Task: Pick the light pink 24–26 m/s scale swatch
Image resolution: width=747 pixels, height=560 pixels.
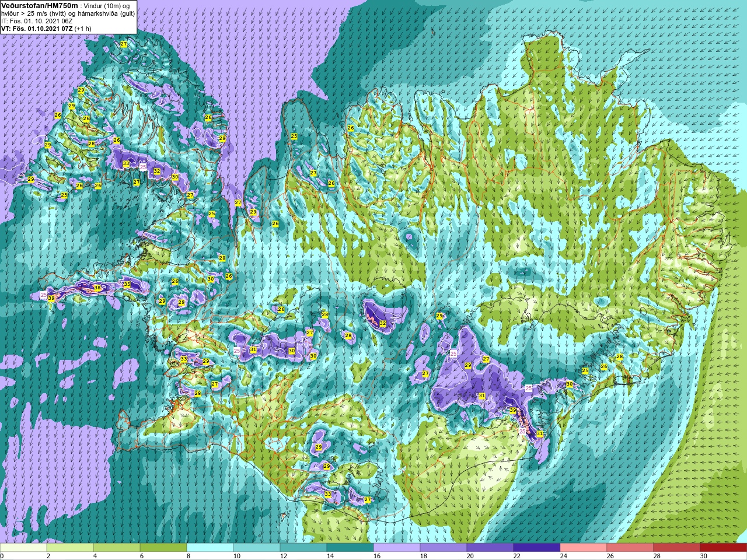Action: tap(584, 548)
